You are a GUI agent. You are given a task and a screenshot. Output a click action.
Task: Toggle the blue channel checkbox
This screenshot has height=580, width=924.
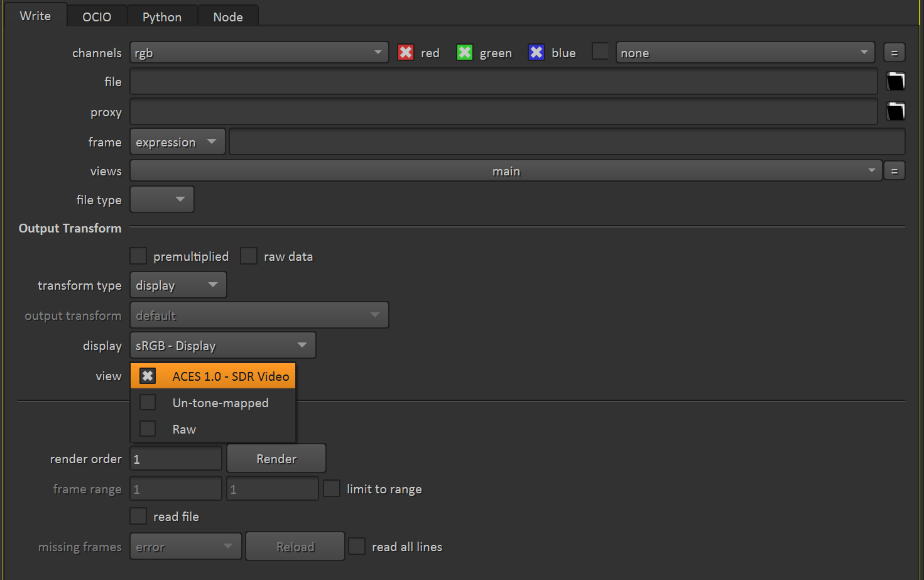pos(536,52)
